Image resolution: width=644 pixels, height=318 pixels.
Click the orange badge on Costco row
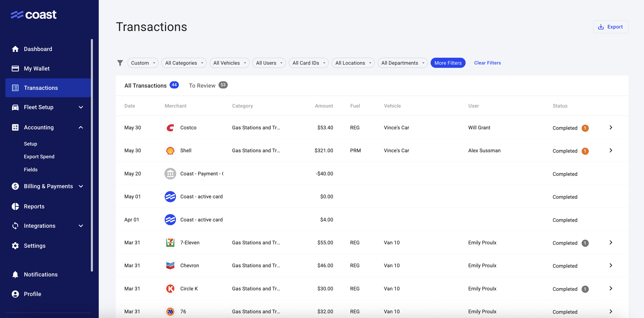click(x=585, y=128)
